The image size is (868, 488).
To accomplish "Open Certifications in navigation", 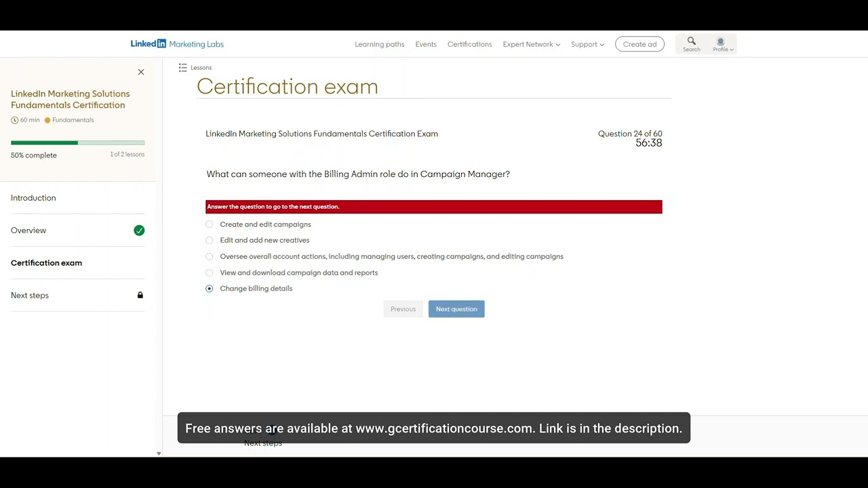I will [469, 44].
